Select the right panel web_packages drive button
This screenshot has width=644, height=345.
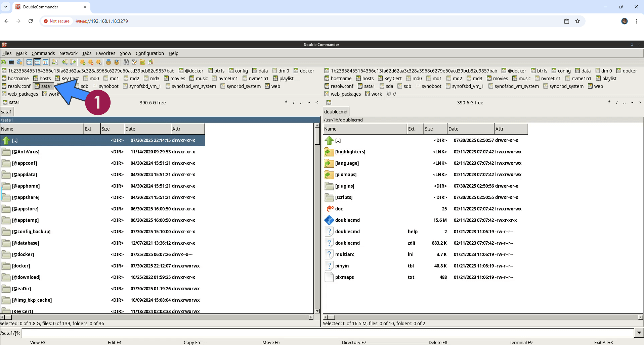(x=343, y=94)
